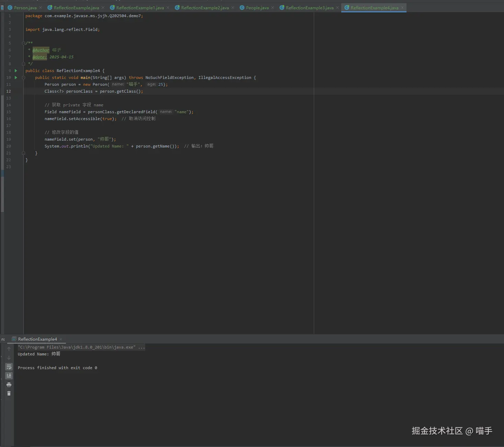Close the ReflectionExample.java tab

pos(103,8)
